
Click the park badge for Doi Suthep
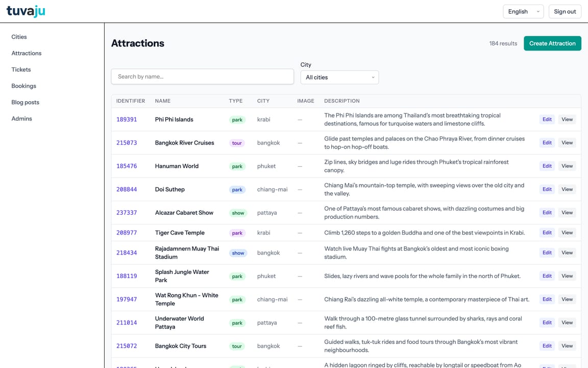[237, 190]
